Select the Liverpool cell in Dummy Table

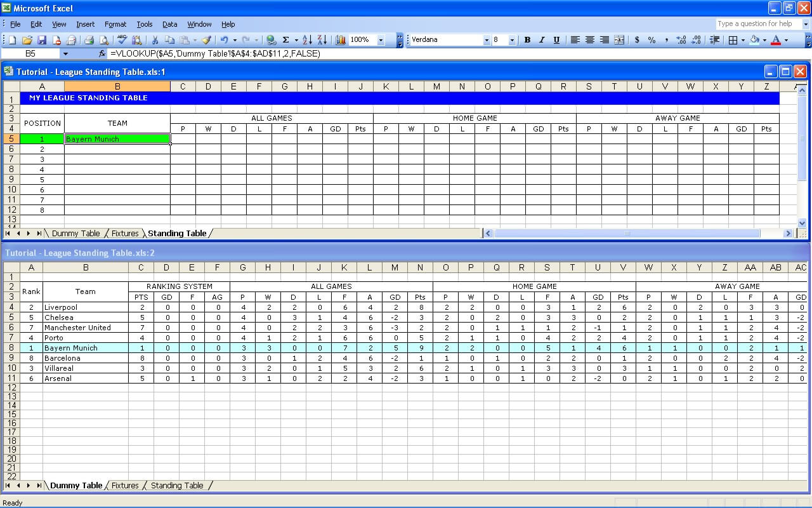(x=86, y=307)
